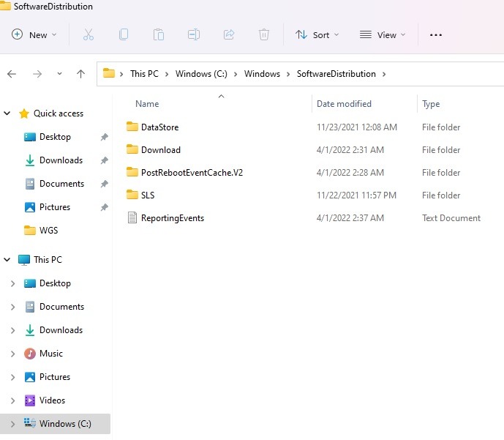Select Quick access in navigation pane
The height and width of the screenshot is (440, 504).
tap(59, 113)
